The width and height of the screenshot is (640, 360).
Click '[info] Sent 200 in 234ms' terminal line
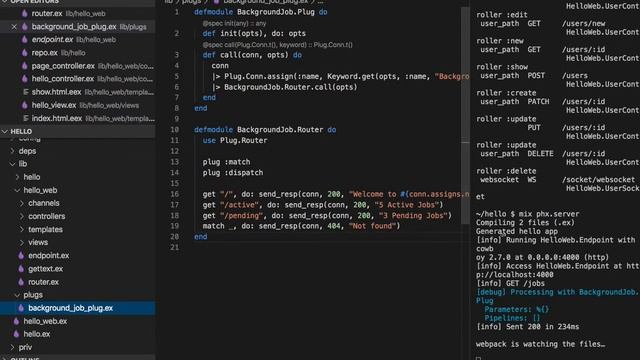point(527,327)
